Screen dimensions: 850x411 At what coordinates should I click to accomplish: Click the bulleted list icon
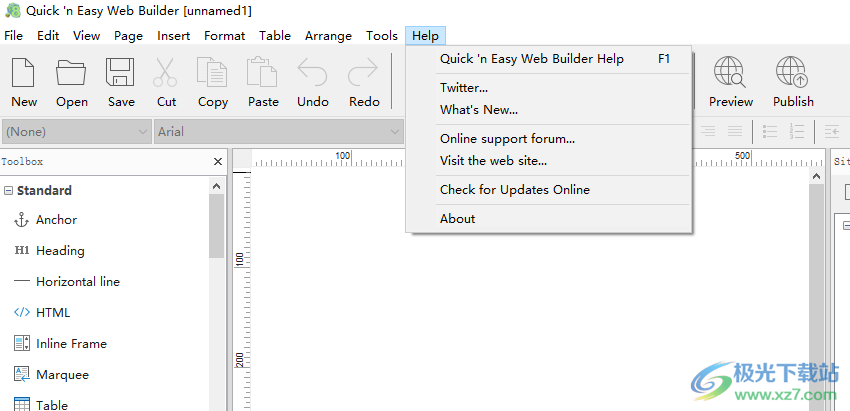pyautogui.click(x=770, y=131)
